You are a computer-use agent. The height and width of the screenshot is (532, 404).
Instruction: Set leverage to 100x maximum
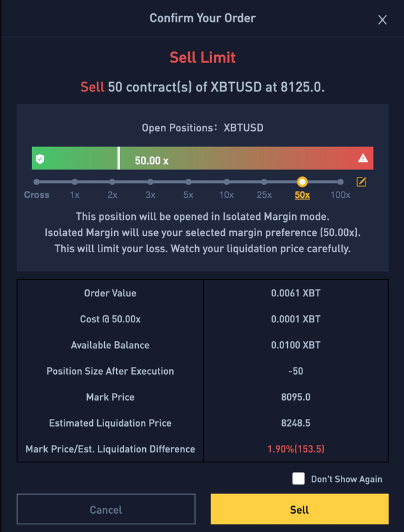[x=340, y=182]
